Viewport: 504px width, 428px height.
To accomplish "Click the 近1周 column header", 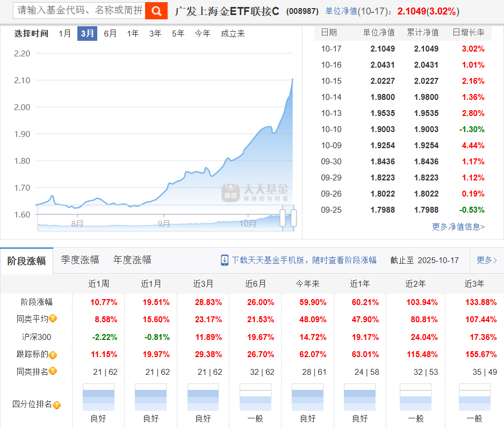I will [x=99, y=284].
